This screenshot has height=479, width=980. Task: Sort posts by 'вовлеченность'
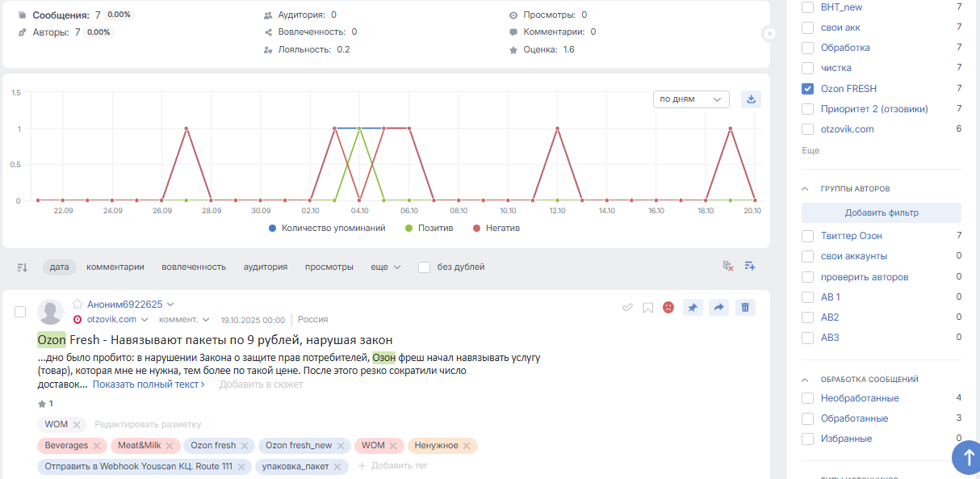coord(194,267)
